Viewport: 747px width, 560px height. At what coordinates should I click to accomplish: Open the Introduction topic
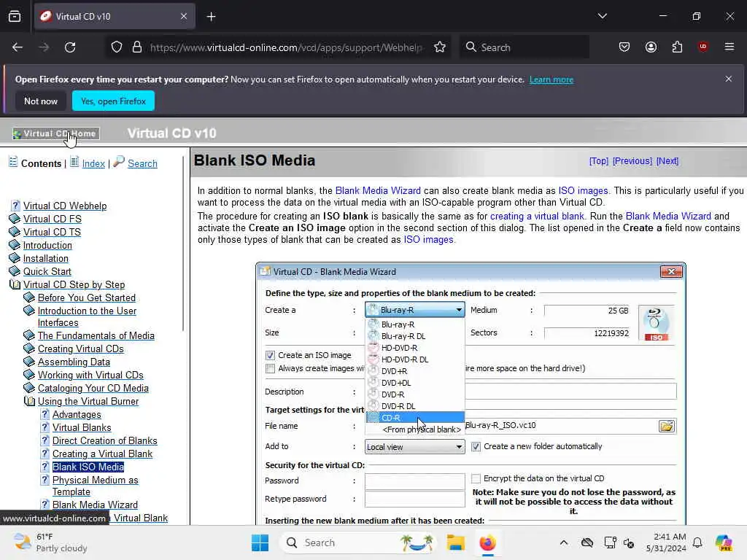47,245
